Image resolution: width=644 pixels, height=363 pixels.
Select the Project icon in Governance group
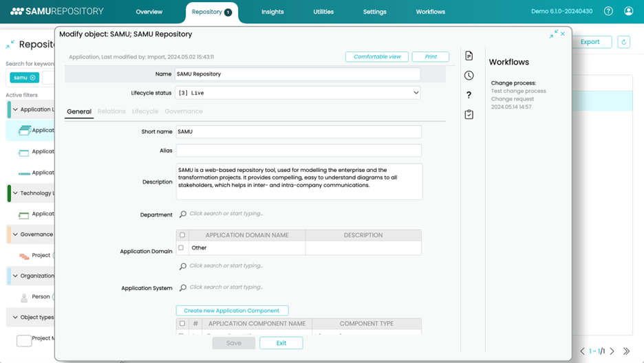point(24,256)
